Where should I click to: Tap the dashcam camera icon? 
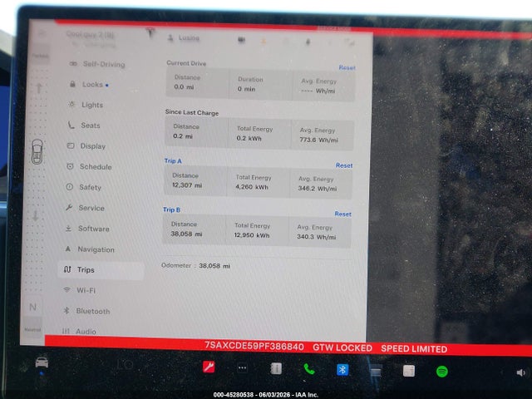click(241, 40)
